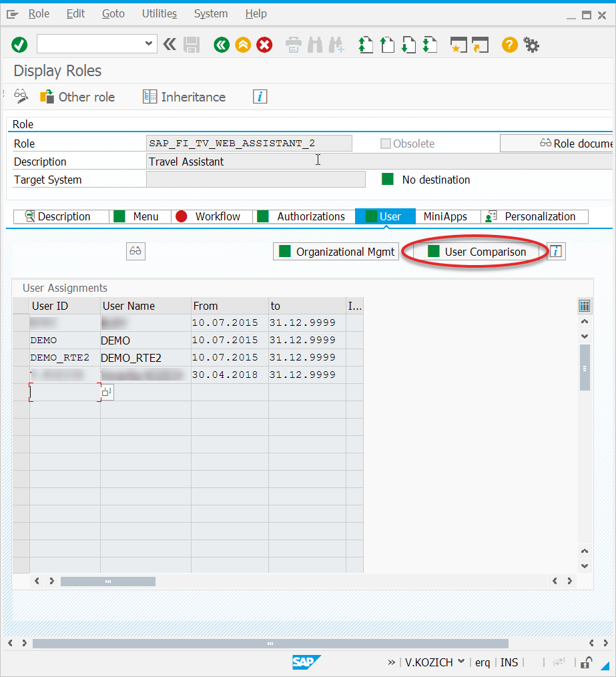Open the table settings icon for User Assignments

coord(585,306)
